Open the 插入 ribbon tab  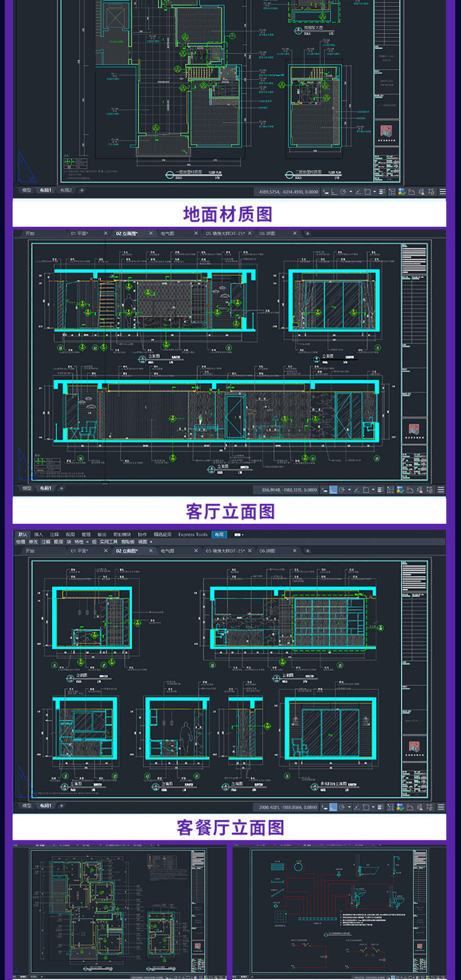[38, 534]
